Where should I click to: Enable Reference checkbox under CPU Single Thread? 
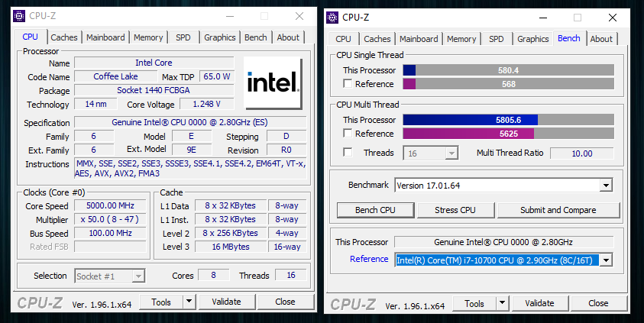pyautogui.click(x=348, y=84)
